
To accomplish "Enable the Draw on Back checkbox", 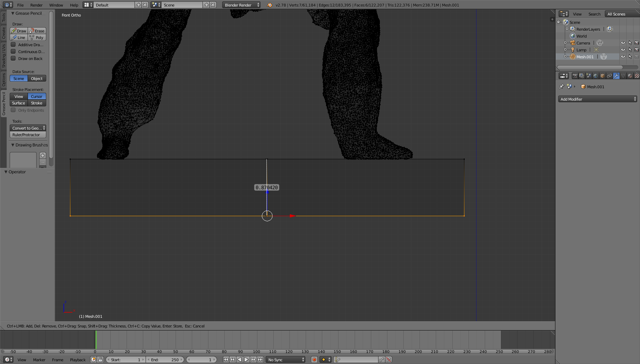I will point(13,58).
